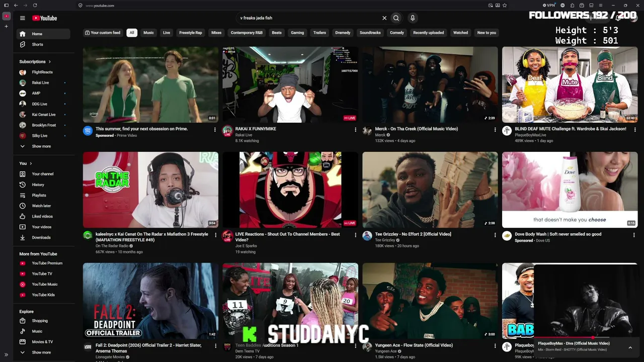Open Watch later list
The width and height of the screenshot is (644, 362).
(x=41, y=206)
